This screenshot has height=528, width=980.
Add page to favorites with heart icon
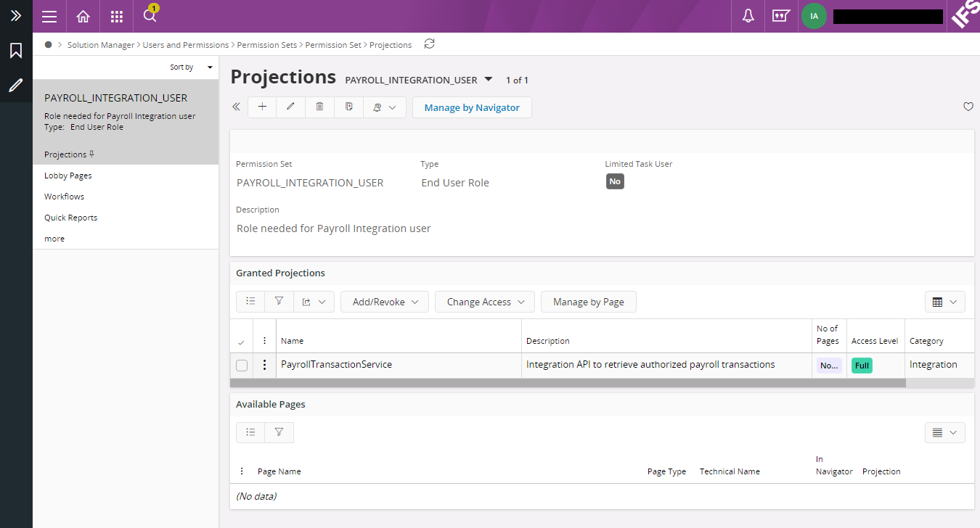tap(968, 107)
